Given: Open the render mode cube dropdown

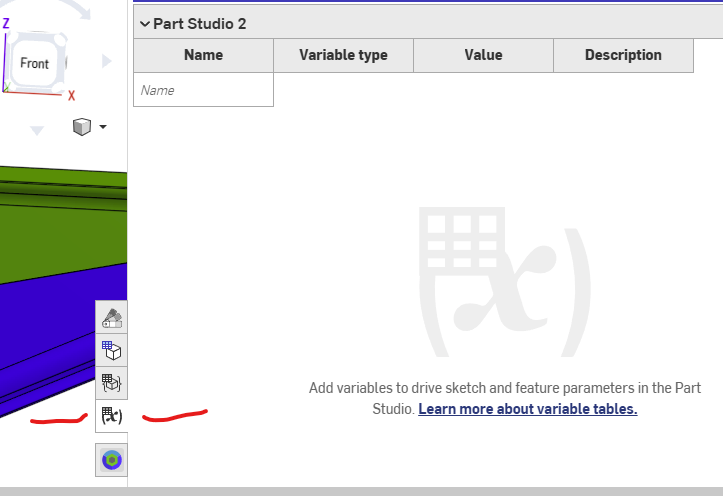Looking at the screenshot, I should (89, 127).
